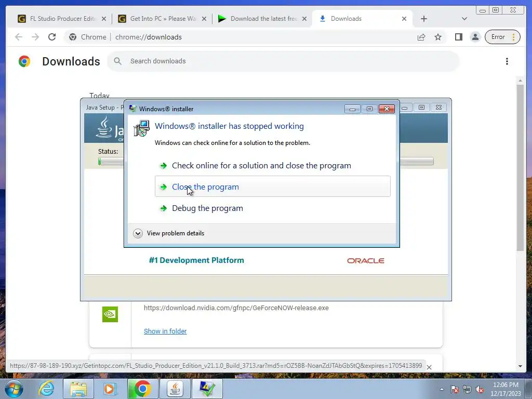Click the Java Setup progress bar

[x=265, y=161]
